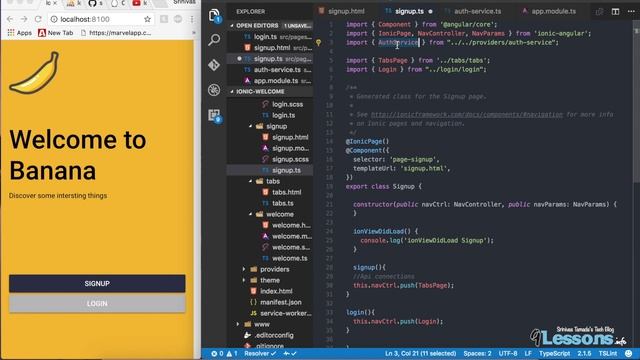
Task: Collapse the signup folder
Action: click(x=250, y=127)
